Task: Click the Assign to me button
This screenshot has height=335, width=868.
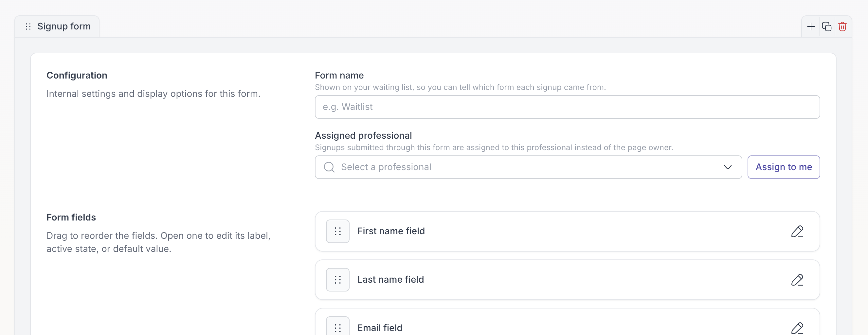Action: coord(784,167)
